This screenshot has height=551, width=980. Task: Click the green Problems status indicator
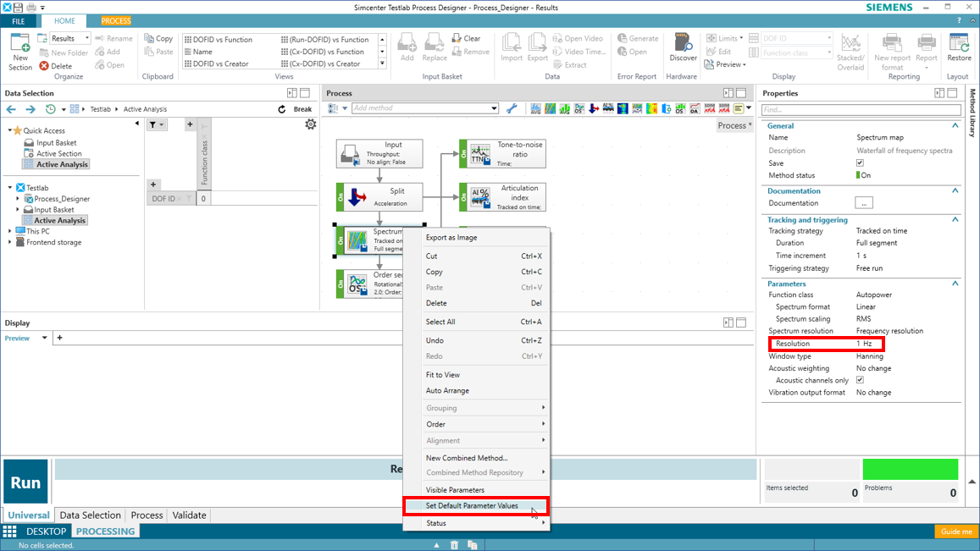pos(910,469)
